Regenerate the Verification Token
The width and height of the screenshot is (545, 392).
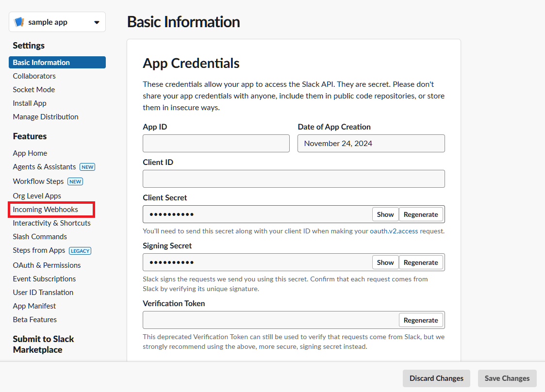[x=421, y=320]
